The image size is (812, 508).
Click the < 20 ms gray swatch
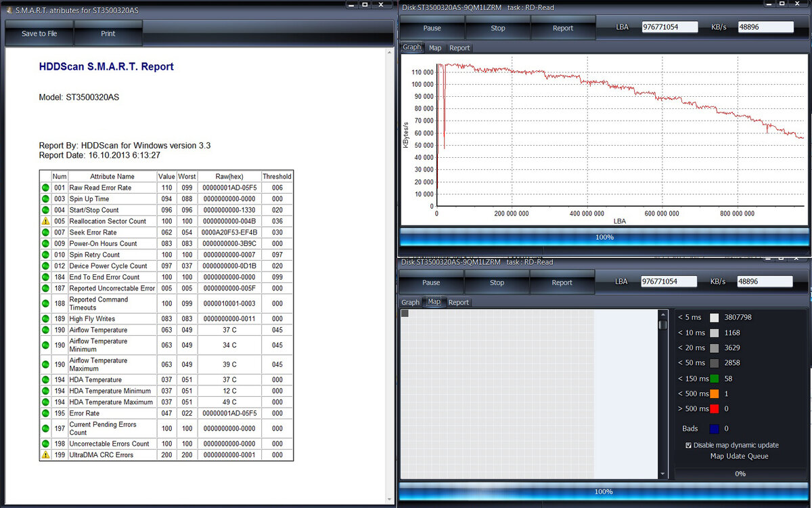pos(714,347)
